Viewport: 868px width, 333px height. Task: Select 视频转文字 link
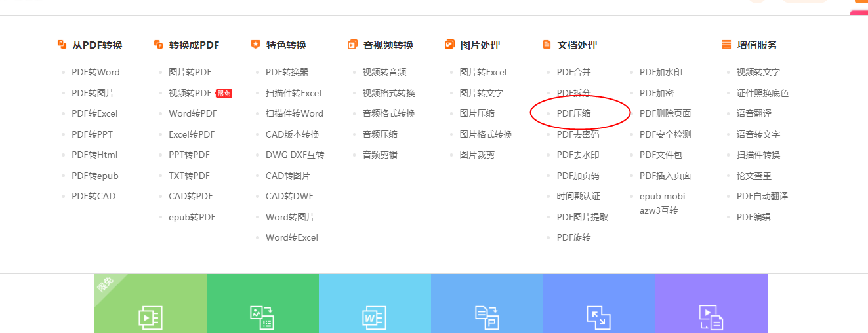tap(758, 72)
